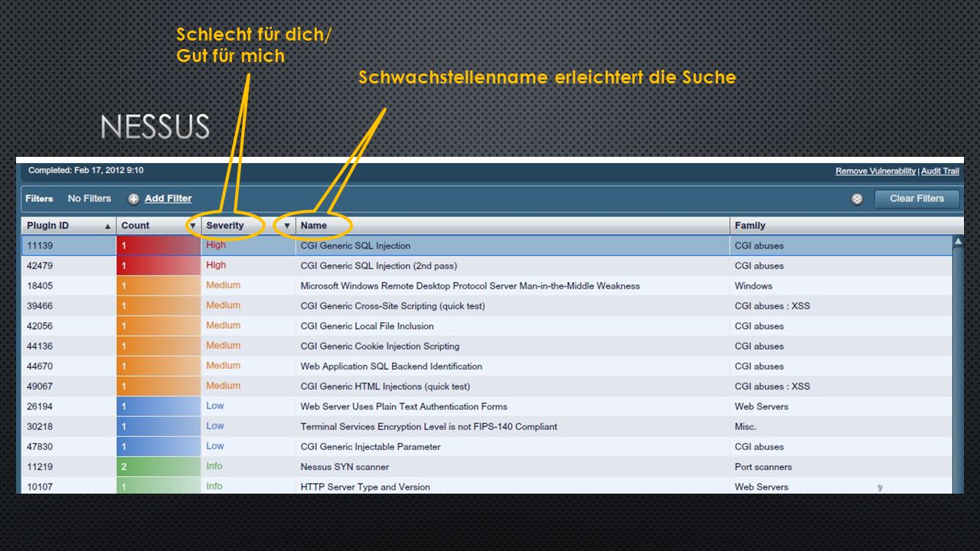
Task: Open Web Server Uses Plain Text Authentication Forms
Action: click(x=403, y=406)
